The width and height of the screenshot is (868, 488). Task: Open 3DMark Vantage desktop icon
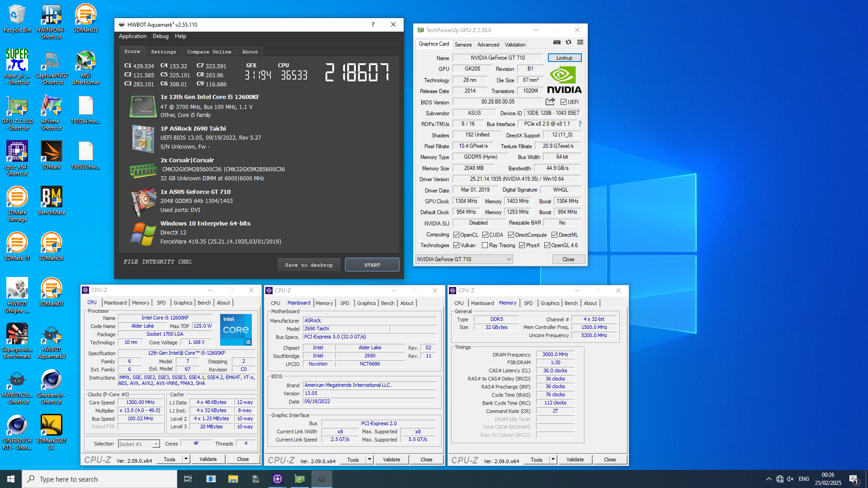click(17, 204)
